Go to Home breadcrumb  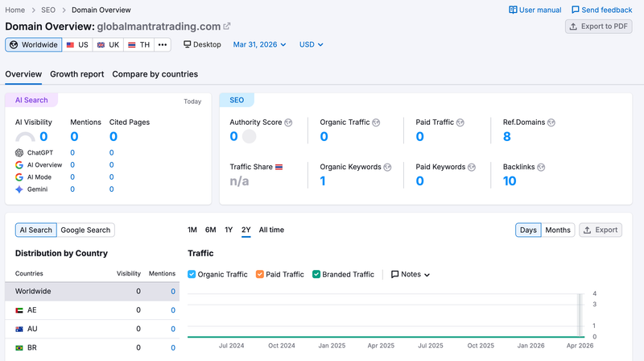[x=14, y=10]
